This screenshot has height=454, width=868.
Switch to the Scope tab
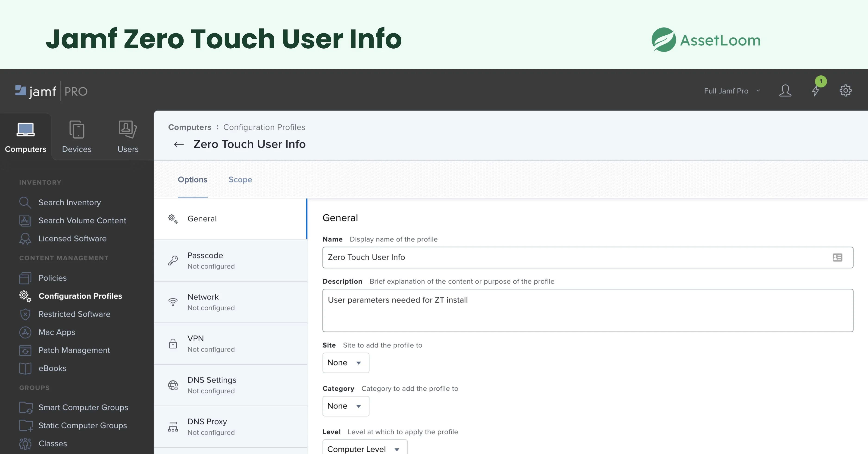(240, 179)
